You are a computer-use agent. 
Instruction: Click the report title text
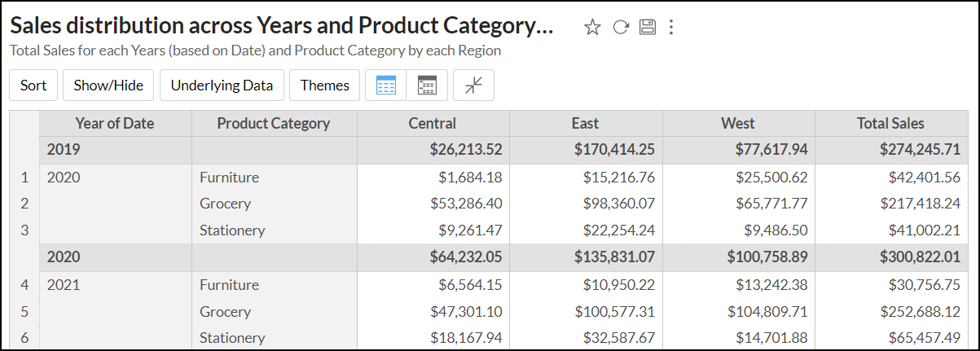pos(282,26)
